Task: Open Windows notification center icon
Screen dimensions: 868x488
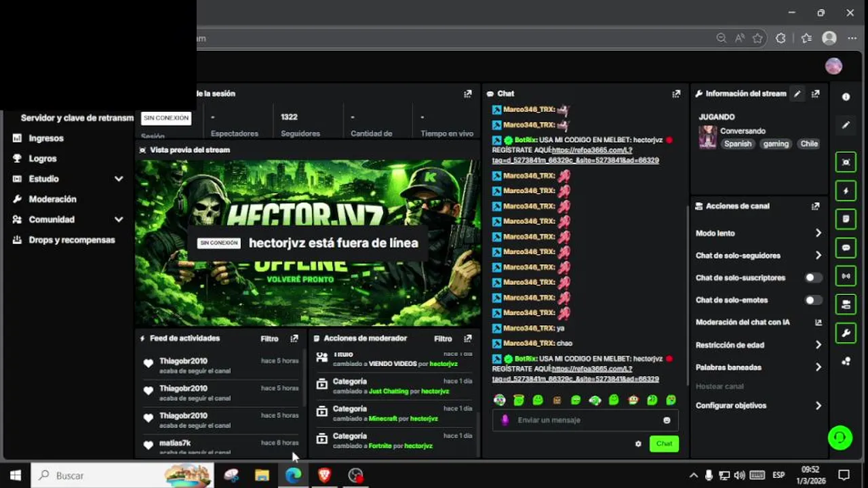Action: (x=844, y=475)
